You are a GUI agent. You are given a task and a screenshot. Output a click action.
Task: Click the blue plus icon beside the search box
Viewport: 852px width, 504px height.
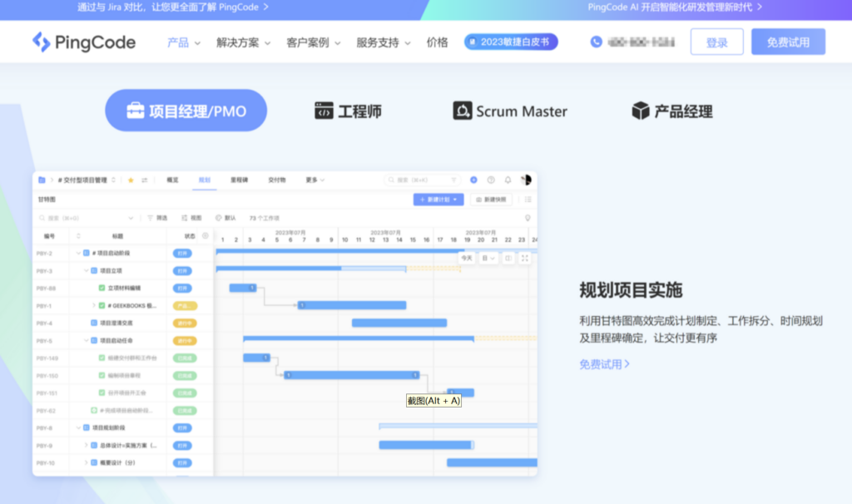[473, 180]
